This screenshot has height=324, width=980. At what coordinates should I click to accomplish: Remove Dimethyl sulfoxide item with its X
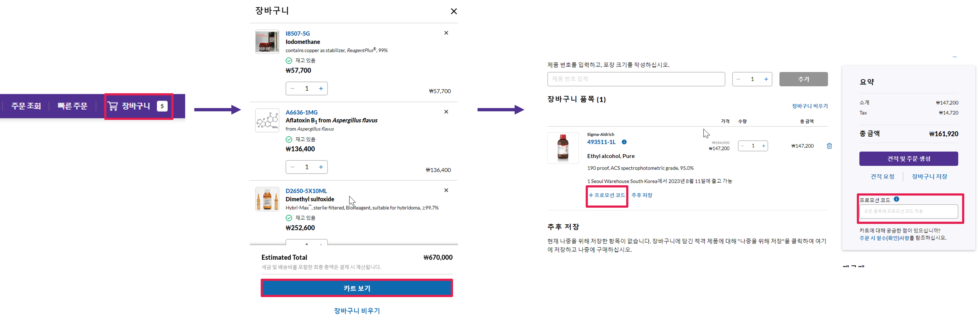pos(446,190)
